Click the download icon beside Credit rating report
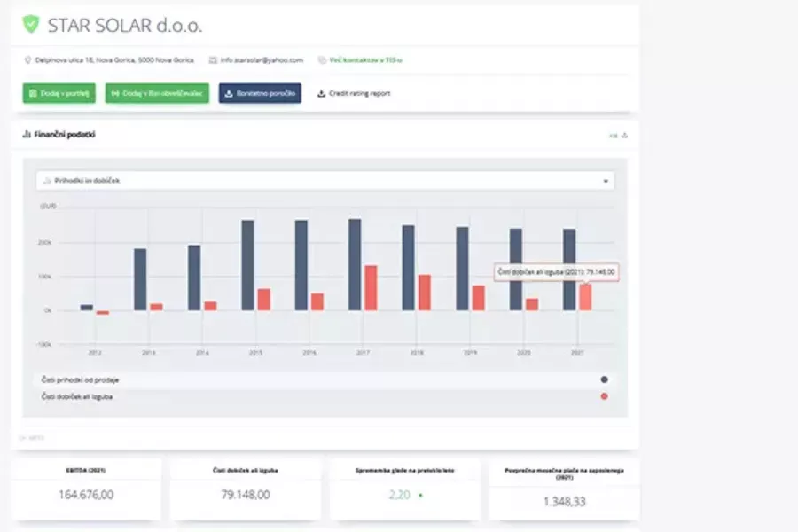Viewport: 798px width, 532px height. [x=321, y=93]
